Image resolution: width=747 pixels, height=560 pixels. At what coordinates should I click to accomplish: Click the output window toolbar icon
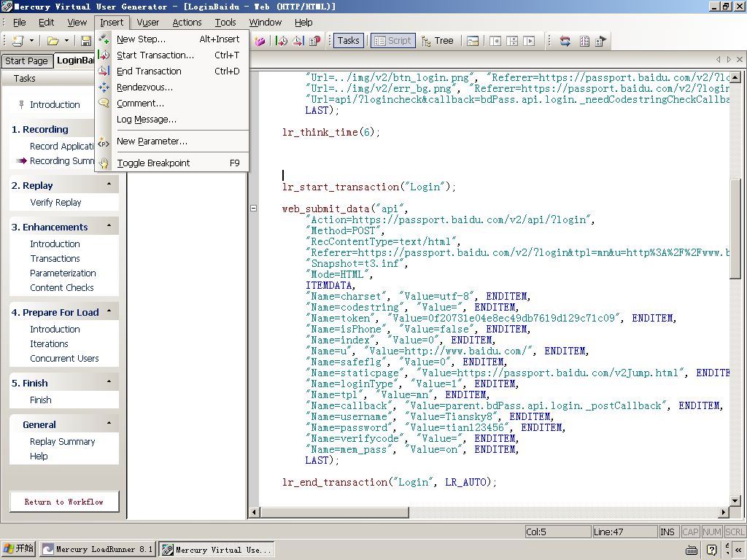click(473, 41)
